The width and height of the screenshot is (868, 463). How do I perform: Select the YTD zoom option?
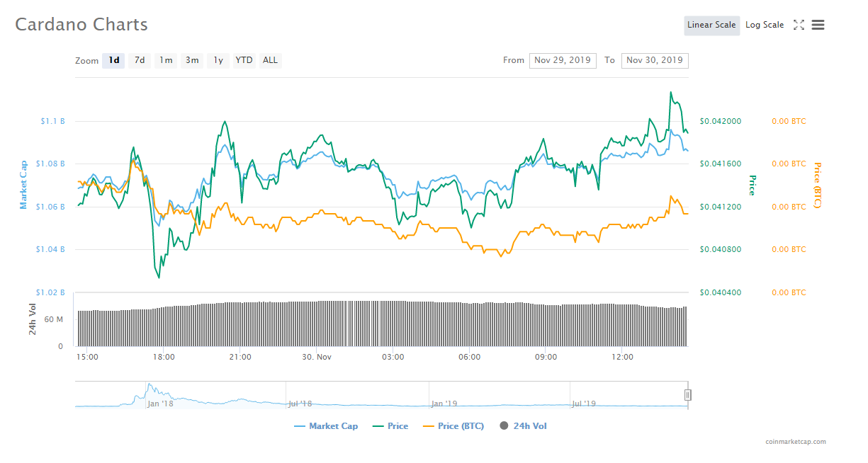244,60
